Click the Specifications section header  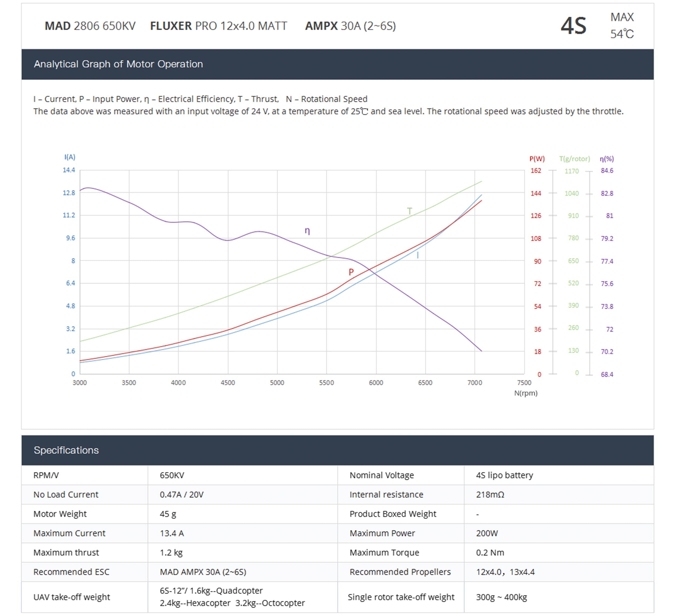[66, 450]
